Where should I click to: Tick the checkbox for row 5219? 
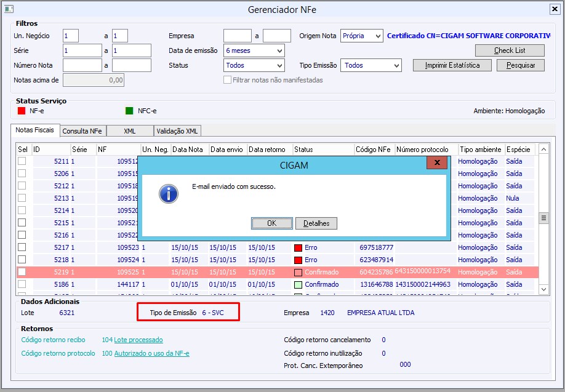coord(22,271)
